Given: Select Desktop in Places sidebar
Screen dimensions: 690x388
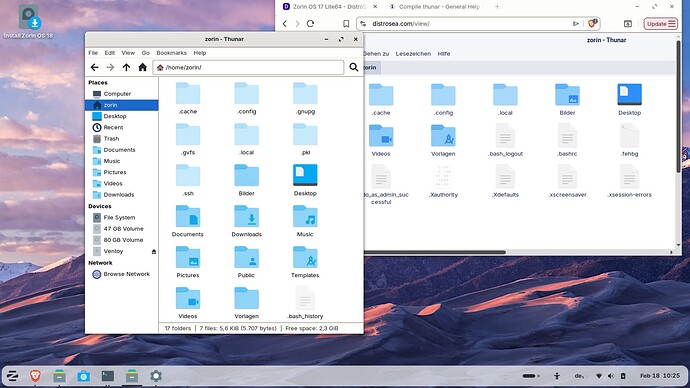Looking at the screenshot, I should tap(121, 116).
